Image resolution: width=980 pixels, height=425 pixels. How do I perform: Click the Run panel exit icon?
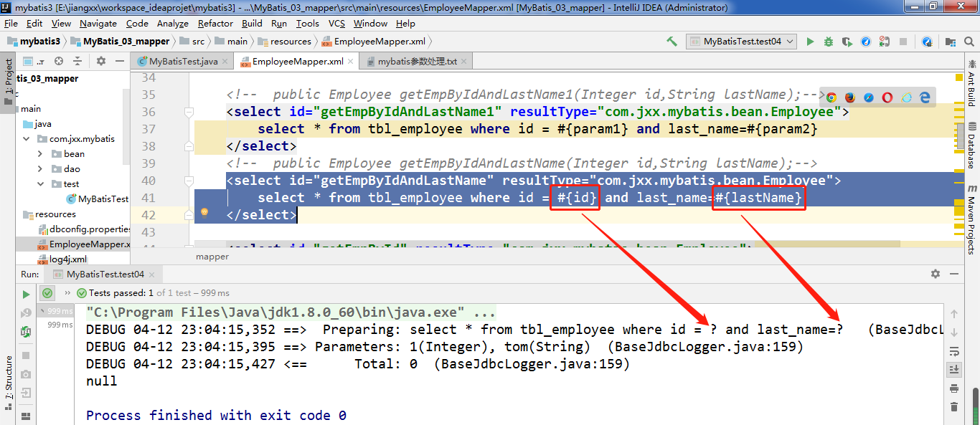(26, 393)
